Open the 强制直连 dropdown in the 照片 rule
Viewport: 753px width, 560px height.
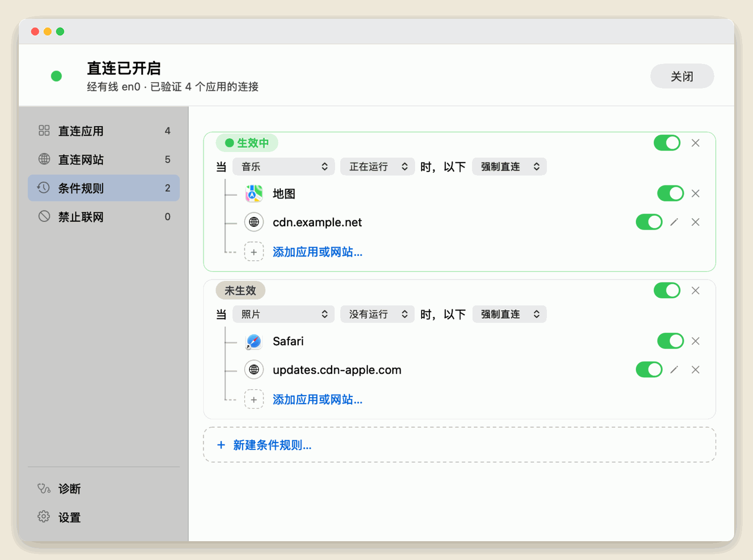pos(509,314)
